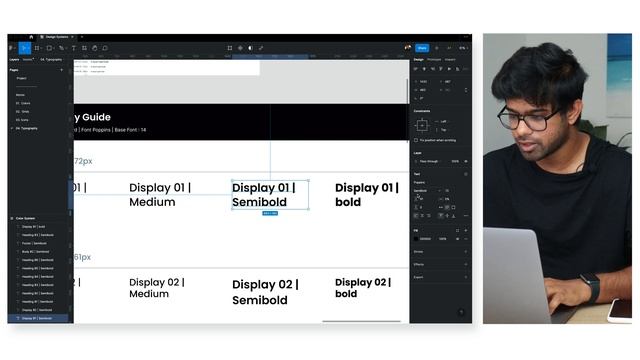The width and height of the screenshot is (640, 360).
Task: Click the home icon in tab bar
Action: (31, 37)
